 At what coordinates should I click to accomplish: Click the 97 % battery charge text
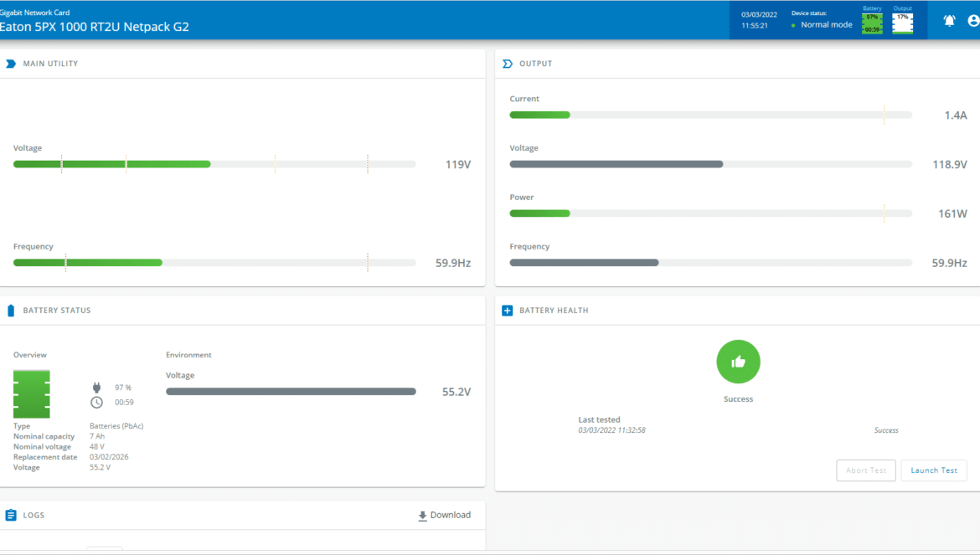pos(123,388)
